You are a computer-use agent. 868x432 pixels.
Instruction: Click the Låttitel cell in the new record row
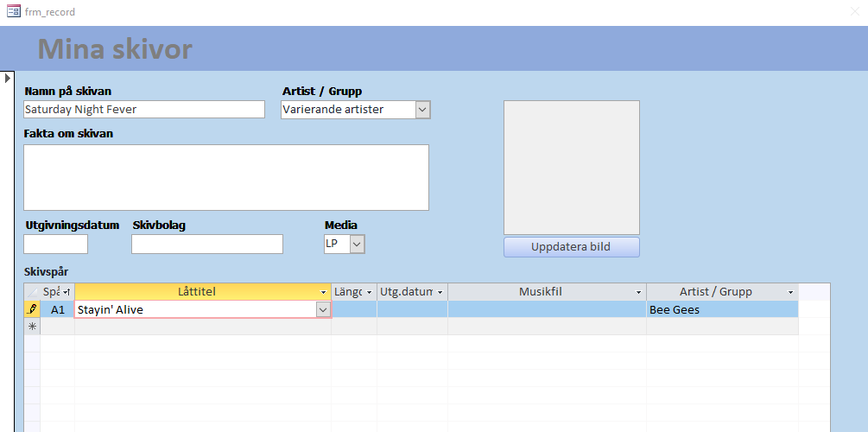203,327
